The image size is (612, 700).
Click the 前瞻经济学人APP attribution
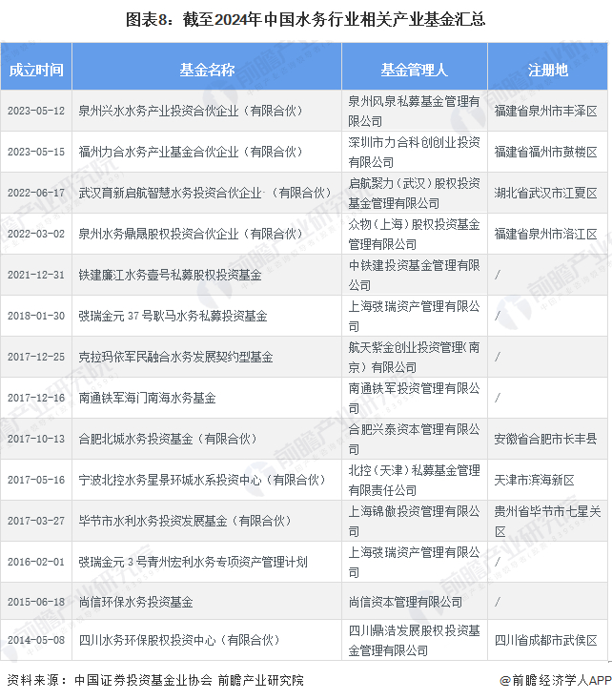(556, 680)
